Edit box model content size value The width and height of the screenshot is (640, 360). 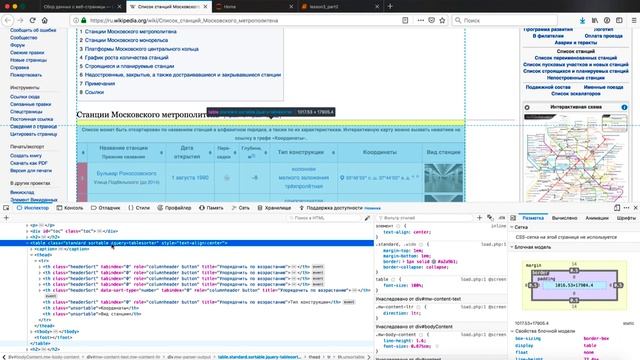(x=573, y=285)
